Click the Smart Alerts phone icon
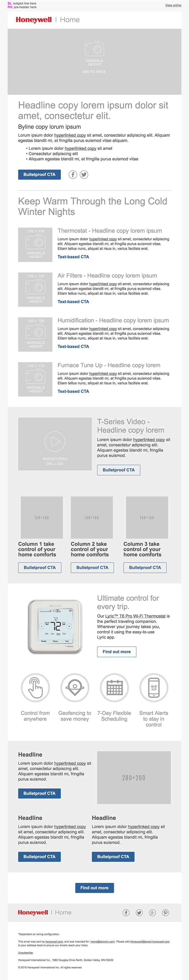This screenshot has width=189, height=980. tap(154, 687)
